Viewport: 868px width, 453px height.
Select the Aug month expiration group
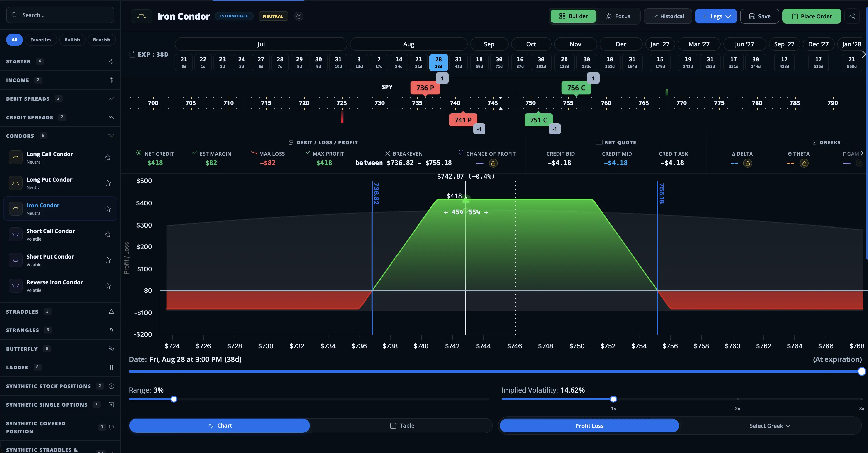click(x=408, y=44)
